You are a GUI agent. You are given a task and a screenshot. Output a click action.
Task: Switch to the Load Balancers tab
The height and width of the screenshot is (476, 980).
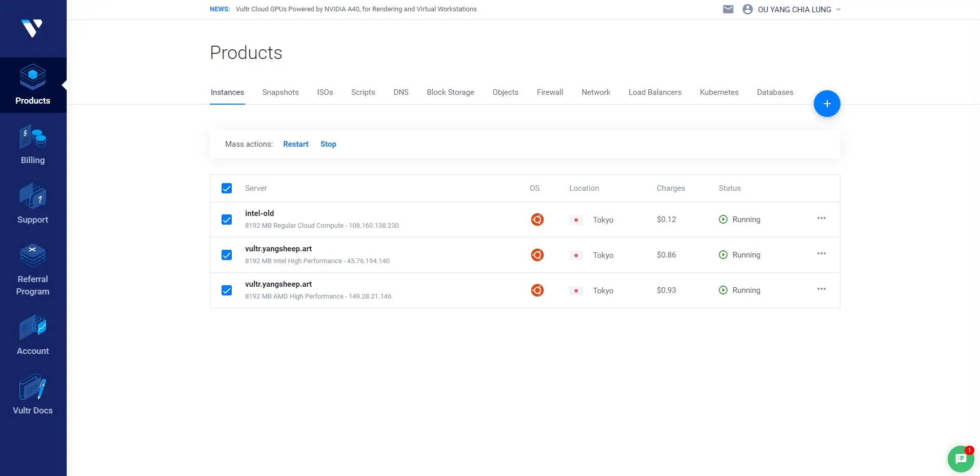[655, 92]
